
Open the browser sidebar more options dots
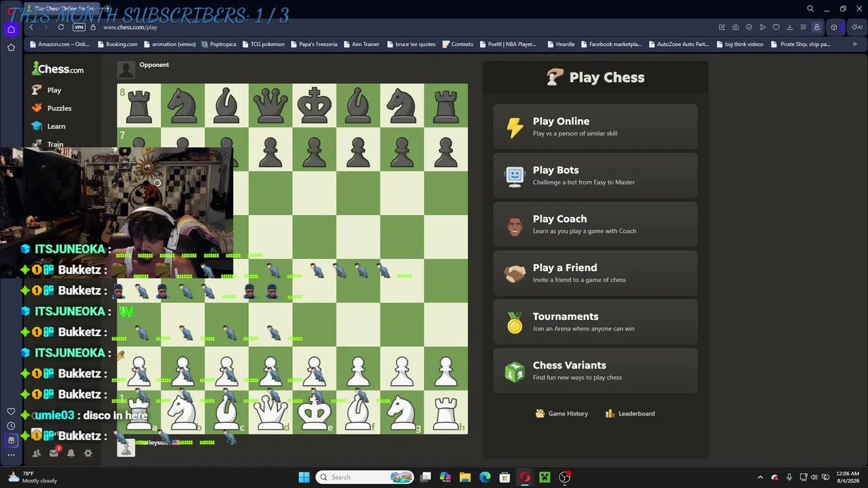[11, 455]
